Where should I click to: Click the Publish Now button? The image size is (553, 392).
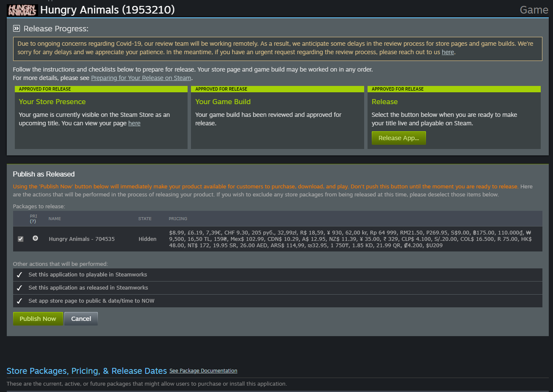coord(38,319)
